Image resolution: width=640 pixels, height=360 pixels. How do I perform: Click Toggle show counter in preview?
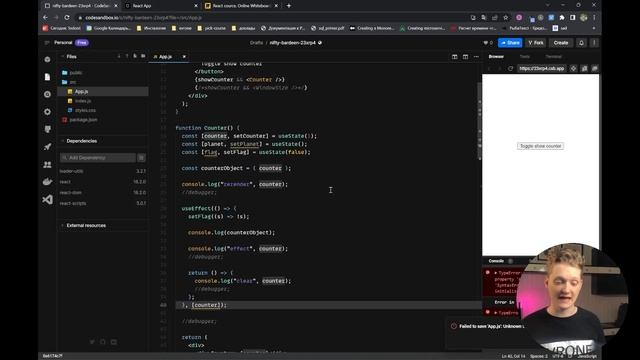(x=540, y=146)
